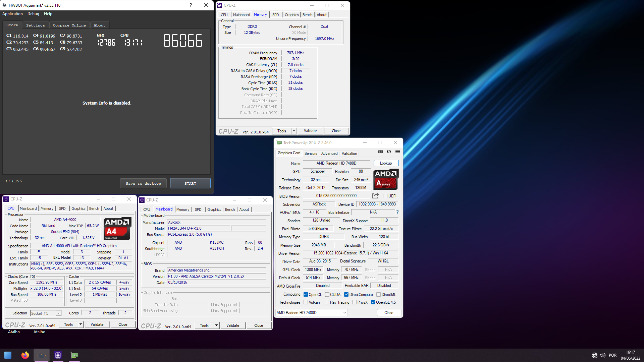This screenshot has height=362, width=644.
Task: Click the clock and date in the taskbar
Action: [631, 355]
